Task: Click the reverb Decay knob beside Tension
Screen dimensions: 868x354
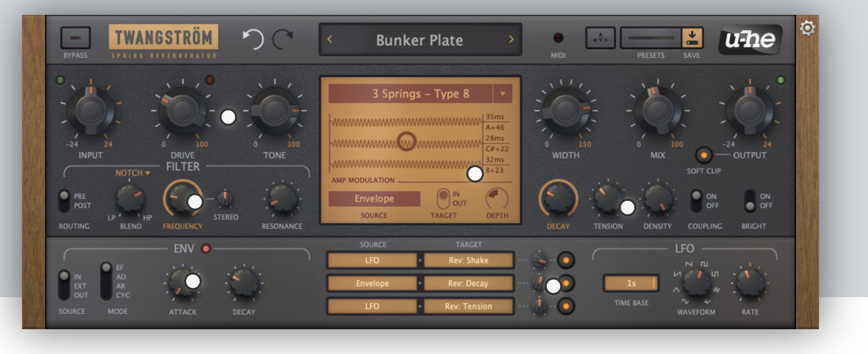Action: pyautogui.click(x=558, y=199)
